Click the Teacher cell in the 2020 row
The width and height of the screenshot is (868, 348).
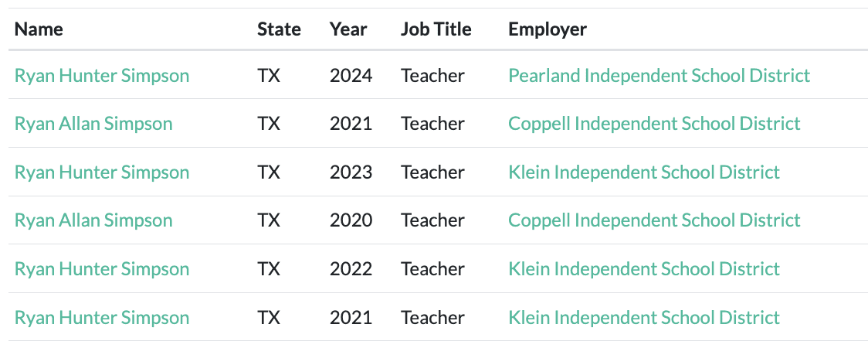432,220
